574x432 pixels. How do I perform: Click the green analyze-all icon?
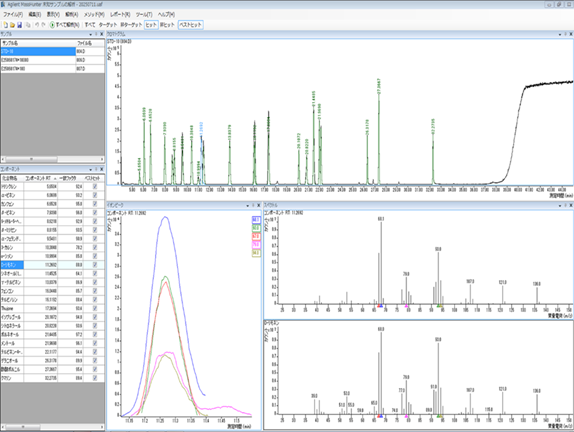tap(52, 25)
